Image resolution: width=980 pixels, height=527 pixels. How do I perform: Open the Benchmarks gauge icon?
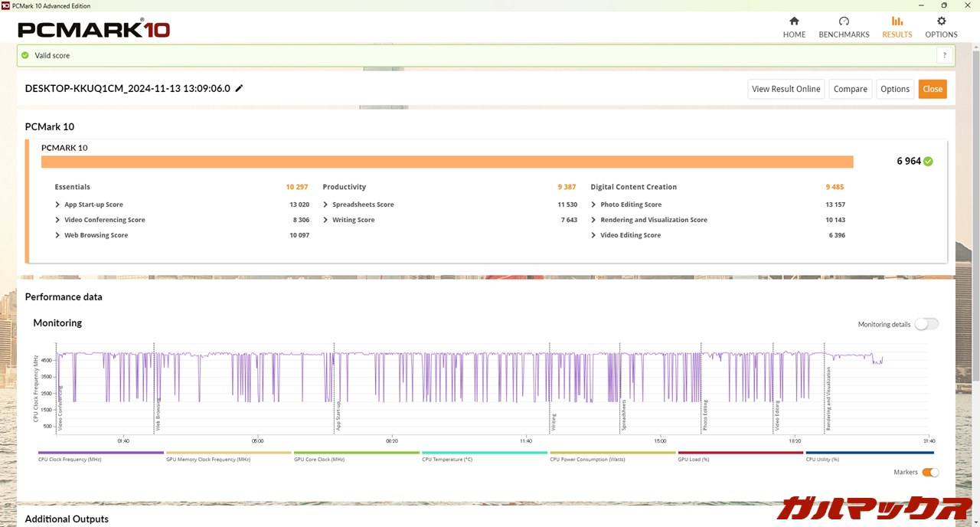(844, 21)
